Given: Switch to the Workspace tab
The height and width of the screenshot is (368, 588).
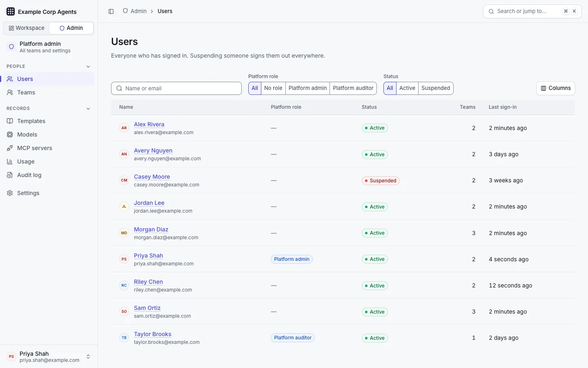Looking at the screenshot, I should 27,28.
